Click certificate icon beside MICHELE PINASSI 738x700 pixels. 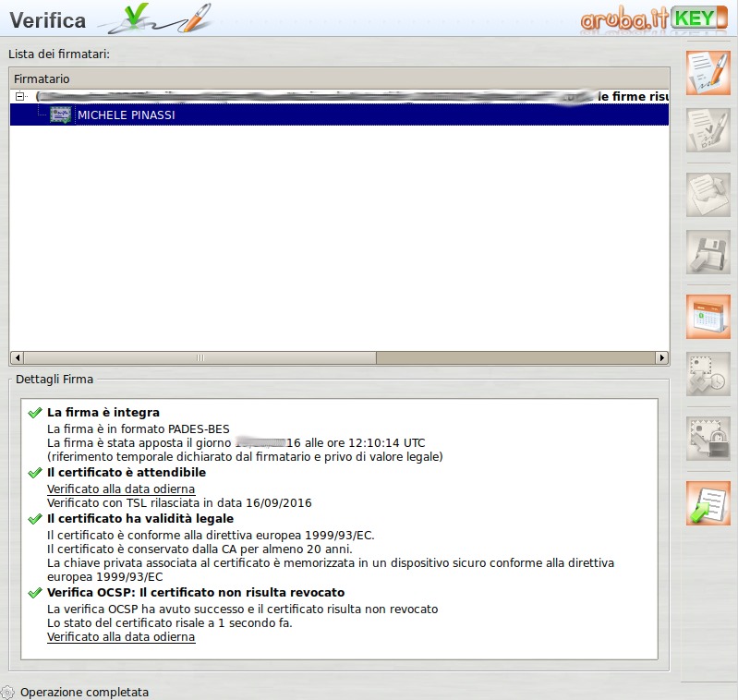(x=60, y=115)
